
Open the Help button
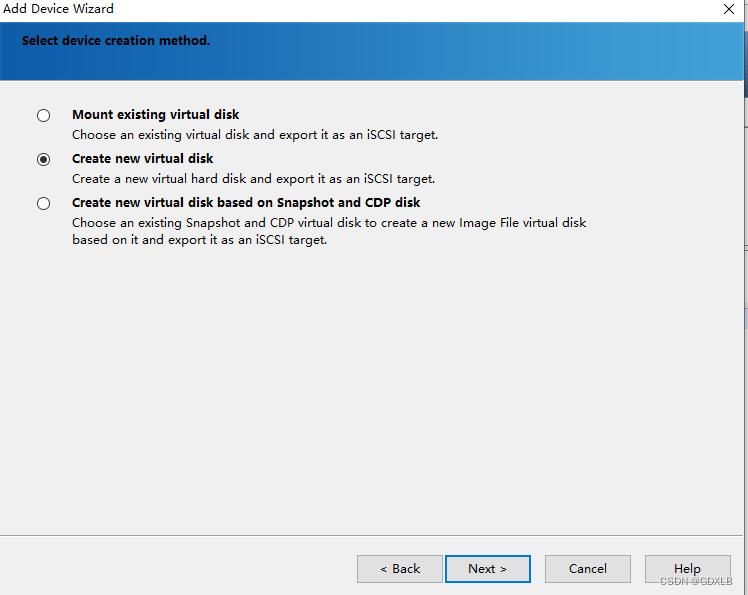click(x=687, y=569)
